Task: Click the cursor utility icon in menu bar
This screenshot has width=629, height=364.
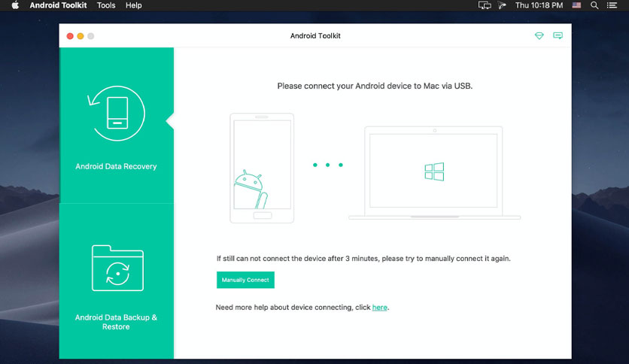Action: 502,5
